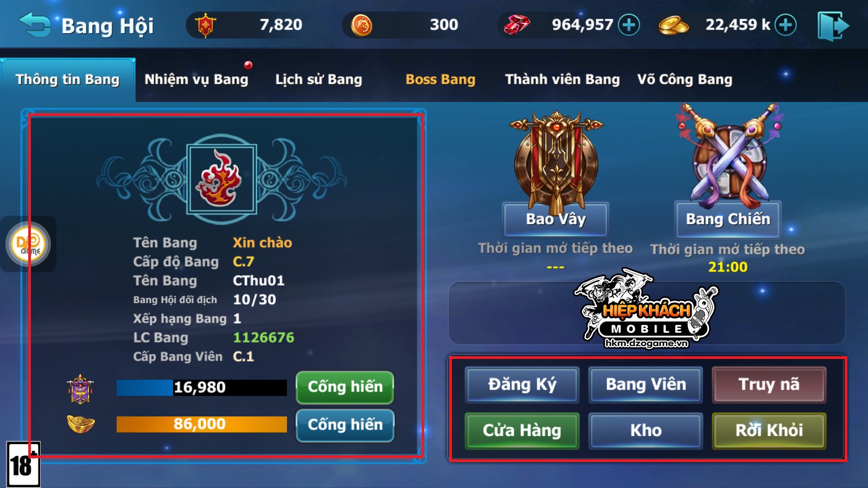Viewport: 868px width, 488px height.
Task: Open the DZO Game floating icon
Action: 28,244
